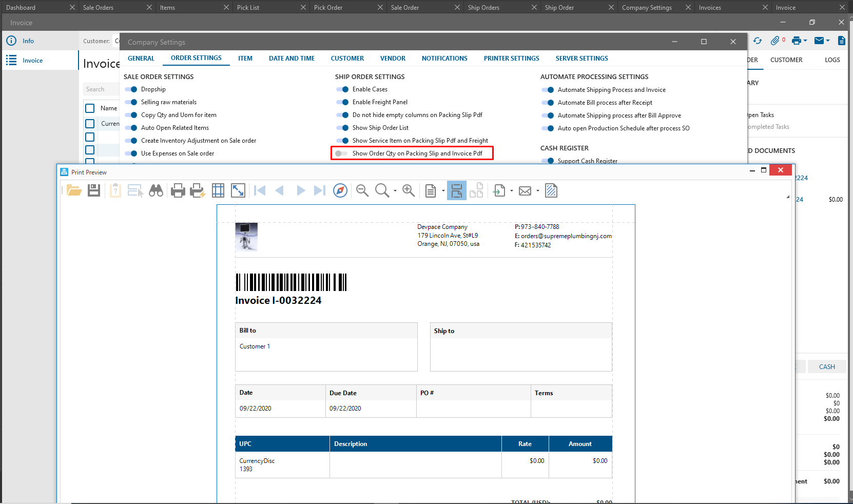The image size is (853, 504).
Task: Turn off Enable Freight Panel switch
Action: (x=342, y=102)
